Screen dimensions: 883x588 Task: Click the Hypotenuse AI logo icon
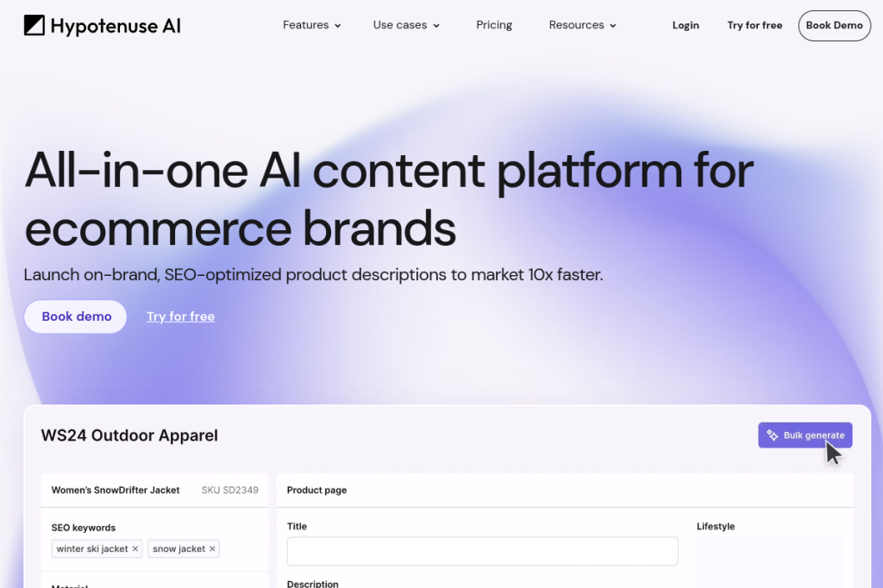[x=34, y=25]
